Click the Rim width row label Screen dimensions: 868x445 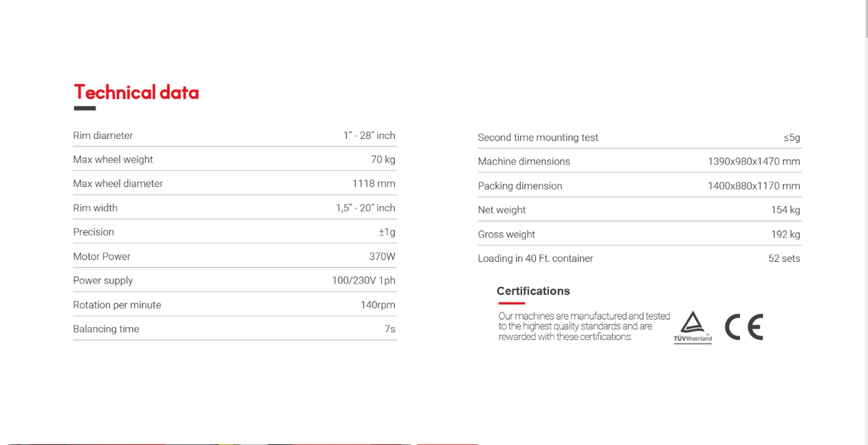(95, 208)
